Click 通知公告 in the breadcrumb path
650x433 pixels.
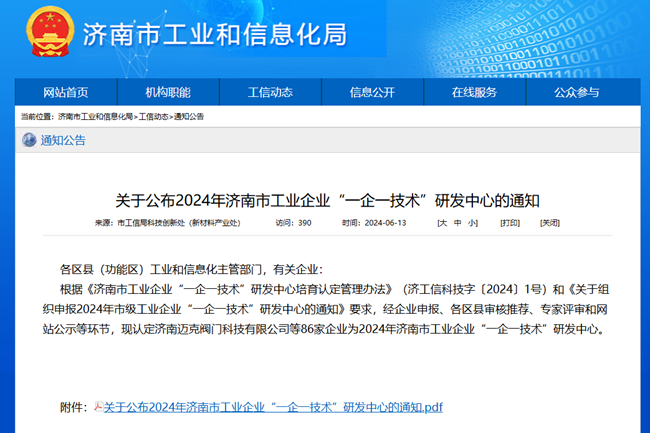click(x=189, y=117)
